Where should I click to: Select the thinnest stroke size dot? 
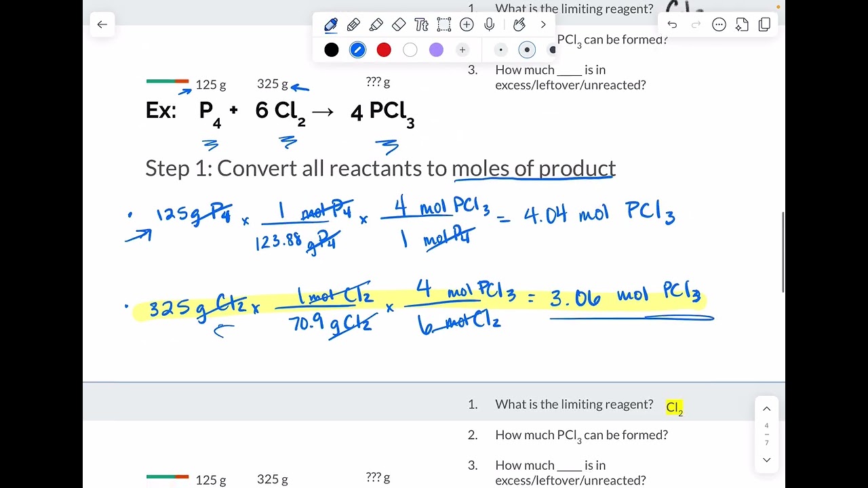pyautogui.click(x=500, y=50)
